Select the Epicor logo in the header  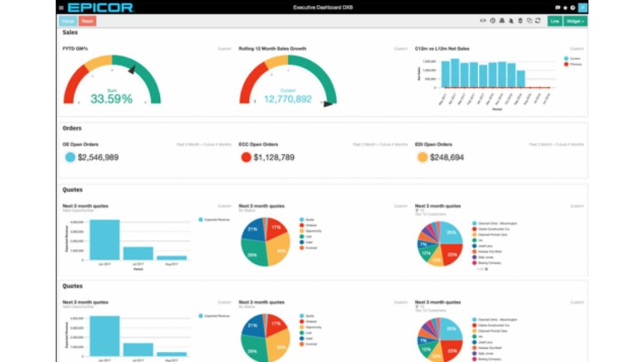pyautogui.click(x=100, y=7)
